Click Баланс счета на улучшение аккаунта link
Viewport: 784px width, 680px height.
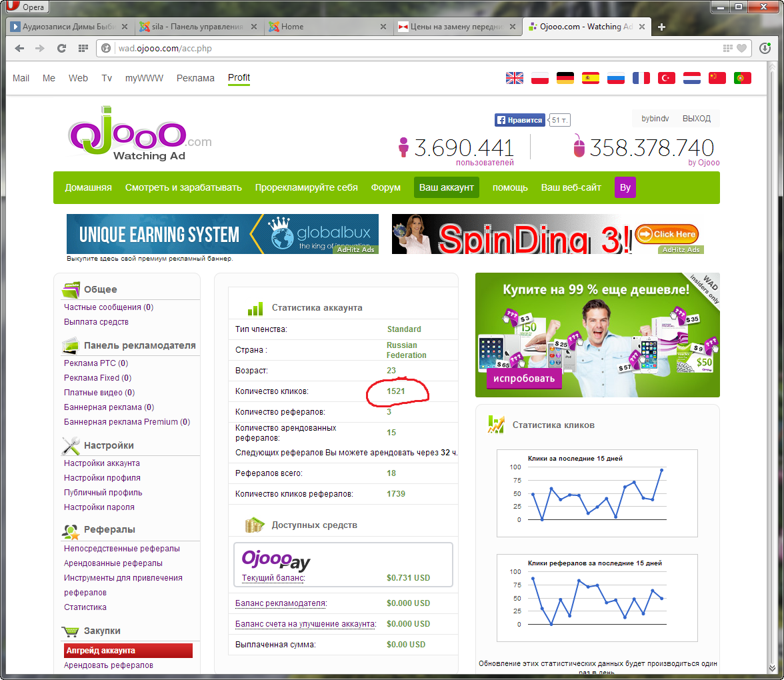(x=306, y=624)
